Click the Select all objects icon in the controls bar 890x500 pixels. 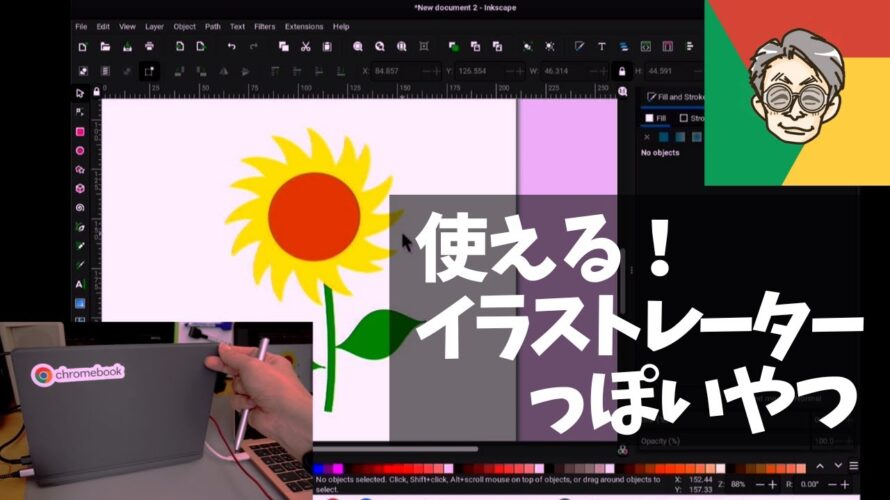tap(83, 72)
